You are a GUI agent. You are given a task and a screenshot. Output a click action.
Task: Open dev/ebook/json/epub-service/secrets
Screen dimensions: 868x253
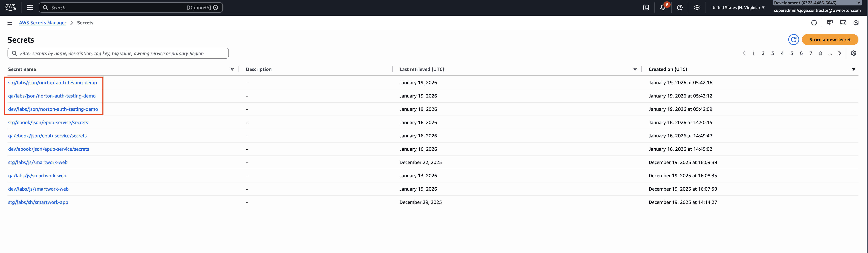pos(48,149)
